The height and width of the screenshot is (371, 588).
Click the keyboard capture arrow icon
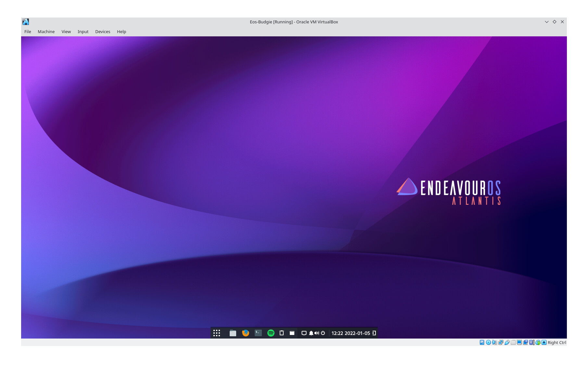[x=544, y=342]
